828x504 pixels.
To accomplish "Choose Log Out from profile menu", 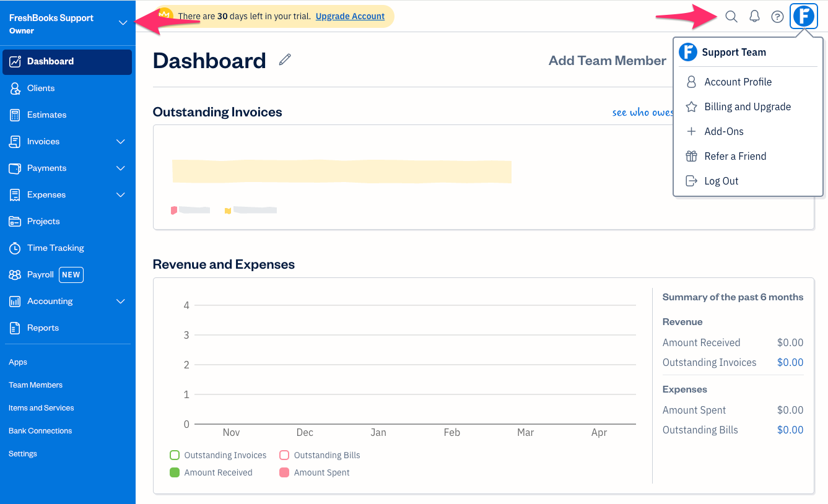I will point(721,181).
